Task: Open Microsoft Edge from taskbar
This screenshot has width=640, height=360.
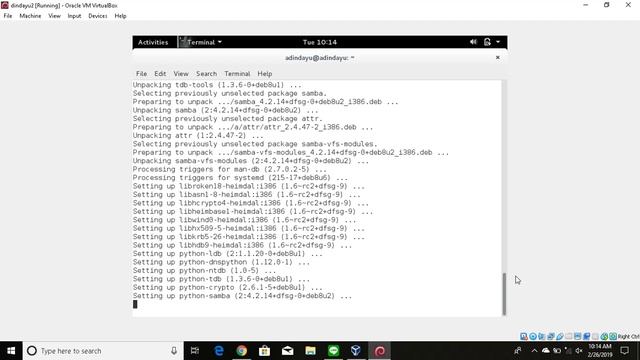Action: 219,351
